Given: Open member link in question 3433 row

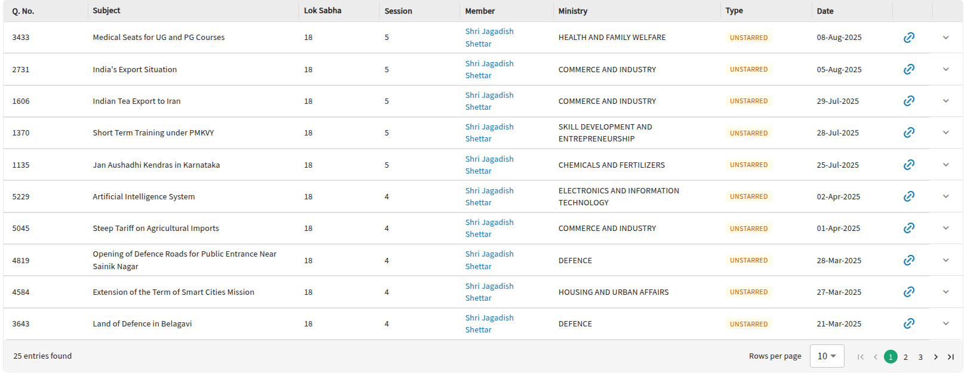Looking at the screenshot, I should [x=489, y=38].
